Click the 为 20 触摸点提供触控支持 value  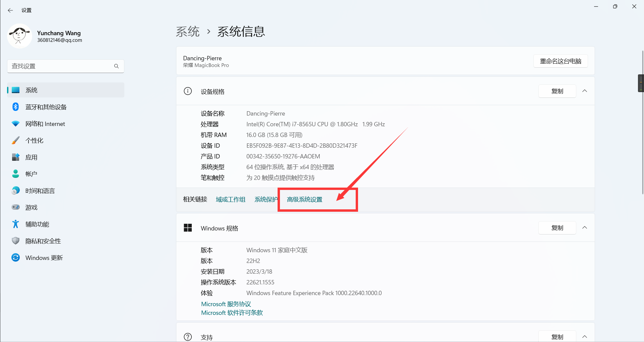[x=281, y=178]
